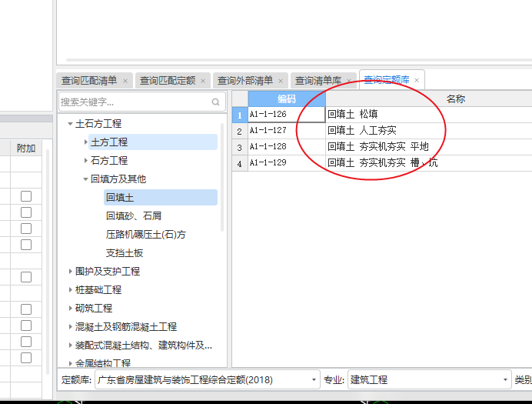The height and width of the screenshot is (404, 532).
Task: Select 石方工程 in the tree
Action: (x=109, y=160)
